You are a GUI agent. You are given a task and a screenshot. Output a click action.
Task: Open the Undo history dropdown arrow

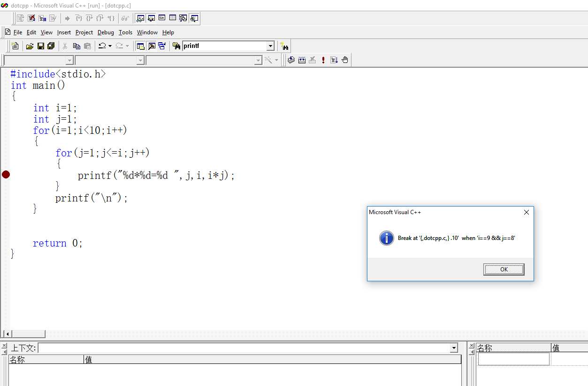point(110,46)
